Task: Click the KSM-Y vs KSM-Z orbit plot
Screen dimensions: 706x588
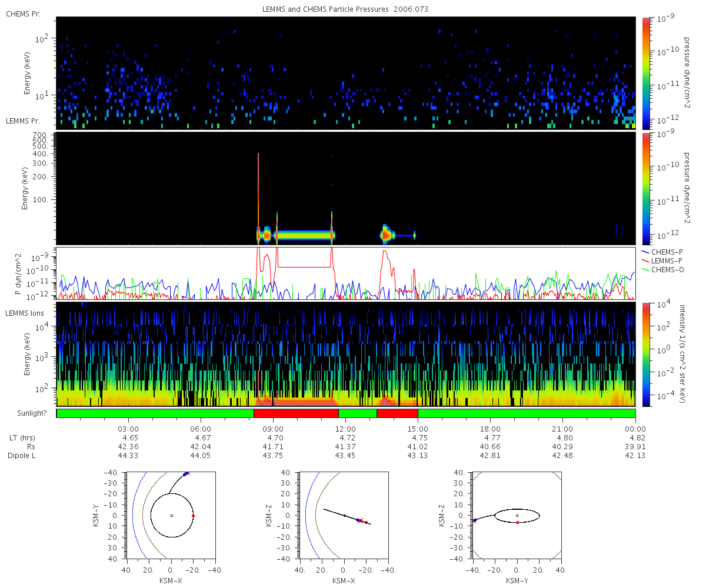Action: click(517, 516)
